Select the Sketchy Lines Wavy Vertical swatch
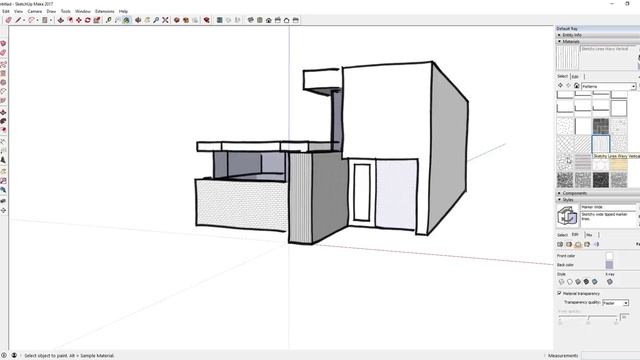Screen dimensions: 640x360 601,144
